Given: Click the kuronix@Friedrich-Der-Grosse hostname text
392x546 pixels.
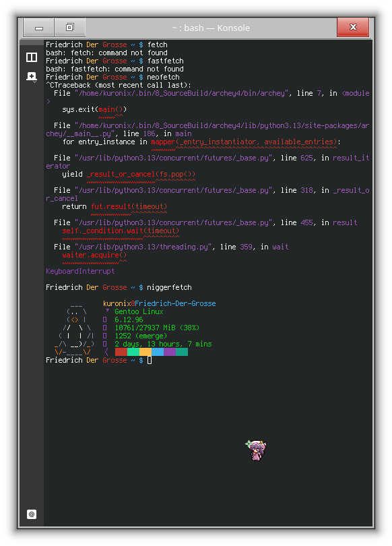Looking at the screenshot, I should coord(160,303).
